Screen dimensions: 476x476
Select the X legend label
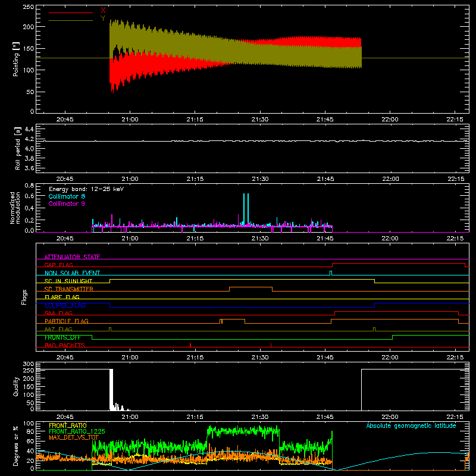(x=103, y=11)
